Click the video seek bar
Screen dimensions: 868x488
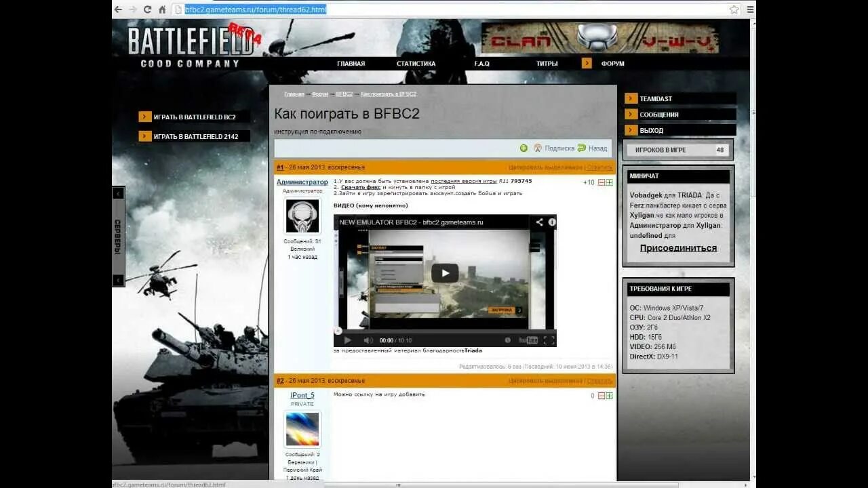(x=445, y=330)
